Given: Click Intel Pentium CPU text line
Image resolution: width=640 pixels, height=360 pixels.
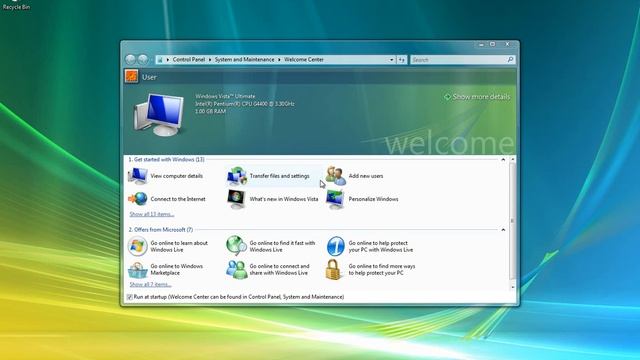Looking at the screenshot, I should click(244, 104).
